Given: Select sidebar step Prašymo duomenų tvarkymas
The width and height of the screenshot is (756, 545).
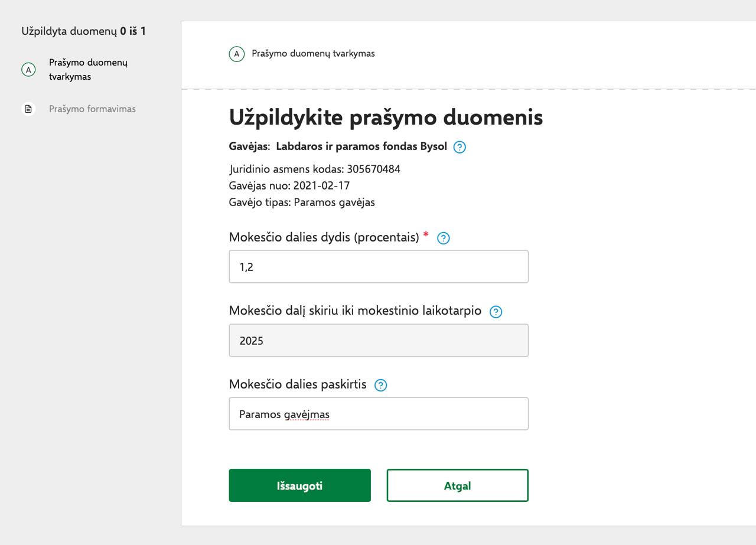Looking at the screenshot, I should tap(88, 70).
